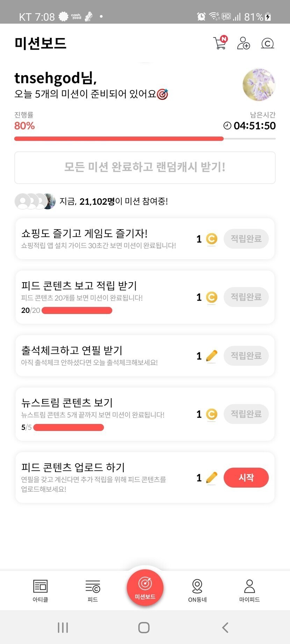The image size is (290, 644).
Task: Tap the random cash reward button
Action: coord(145,167)
